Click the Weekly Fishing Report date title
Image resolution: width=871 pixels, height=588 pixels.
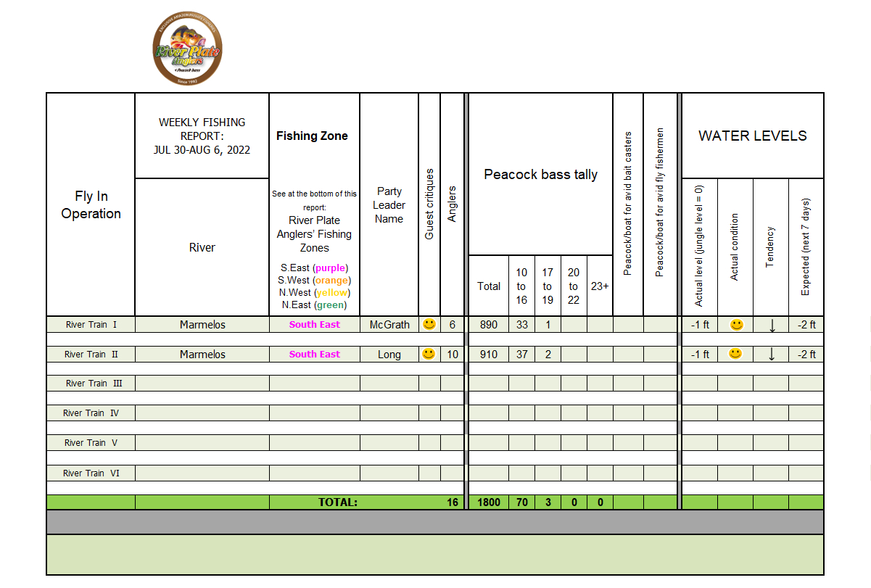click(x=202, y=136)
